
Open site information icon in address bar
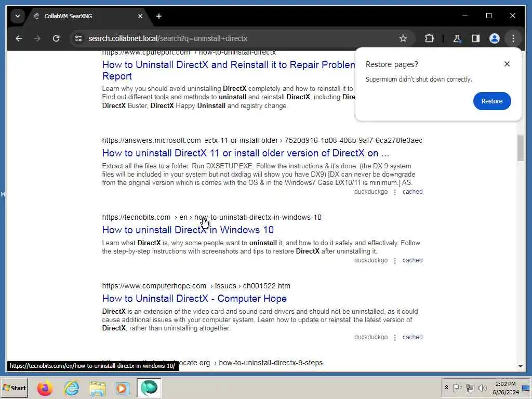pos(78,38)
